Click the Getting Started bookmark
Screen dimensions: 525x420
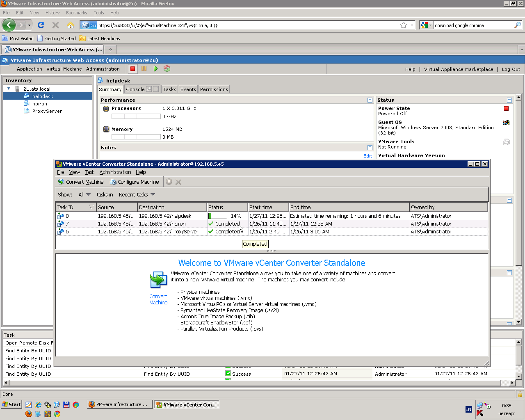point(57,39)
